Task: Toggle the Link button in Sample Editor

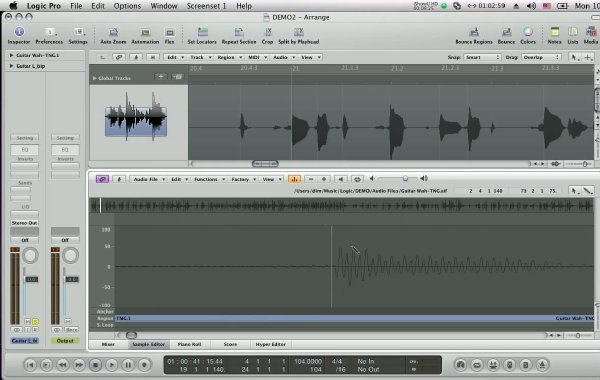Action: [x=102, y=179]
